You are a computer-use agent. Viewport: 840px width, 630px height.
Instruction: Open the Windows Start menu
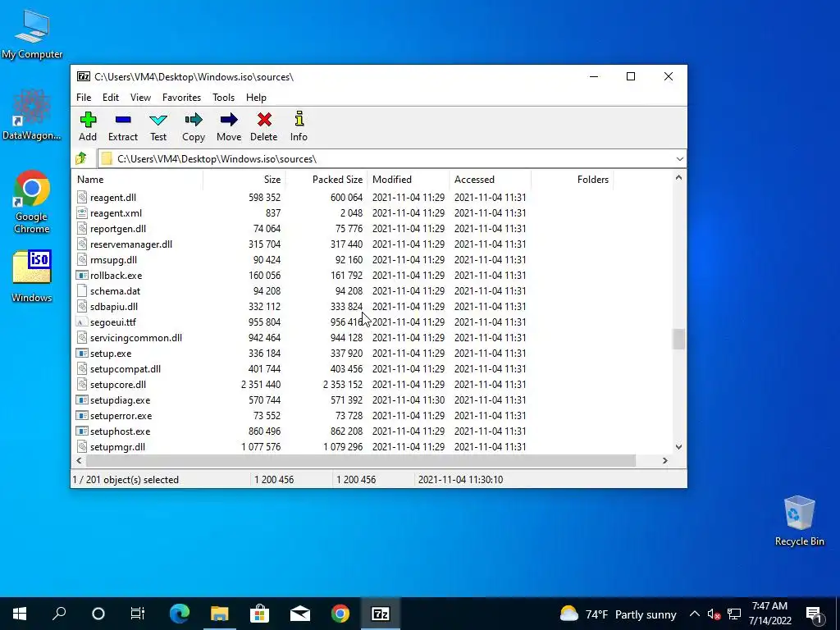(x=20, y=614)
